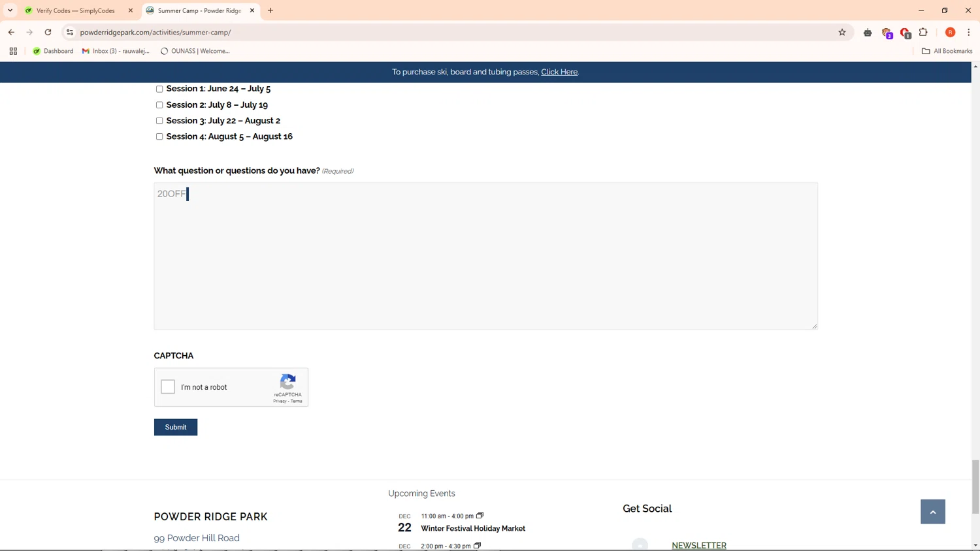
Task: Bookmark this page with the star icon
Action: tap(842, 32)
